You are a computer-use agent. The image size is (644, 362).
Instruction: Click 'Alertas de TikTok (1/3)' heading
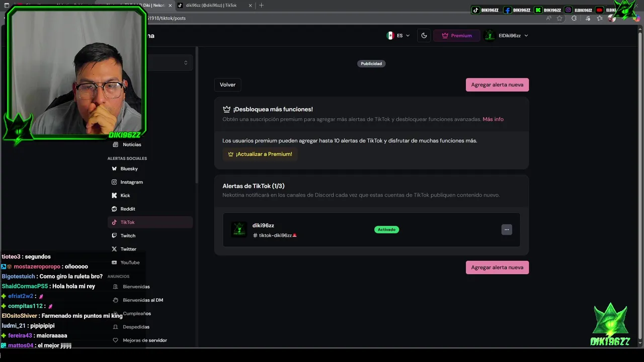pyautogui.click(x=254, y=186)
